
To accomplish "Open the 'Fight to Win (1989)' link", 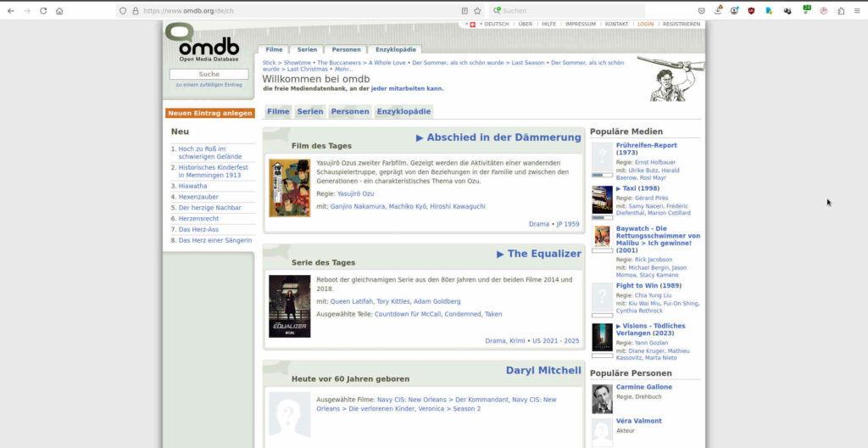I will pos(648,286).
